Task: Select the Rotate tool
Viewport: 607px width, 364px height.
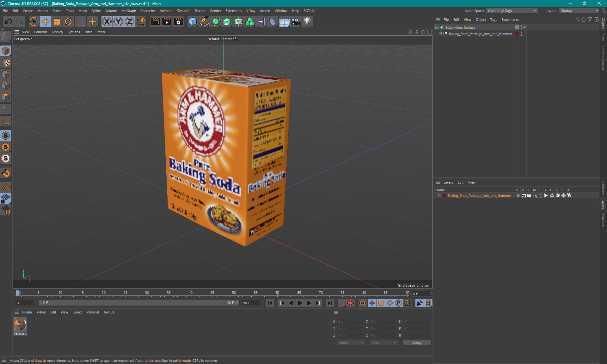Action: (68, 21)
